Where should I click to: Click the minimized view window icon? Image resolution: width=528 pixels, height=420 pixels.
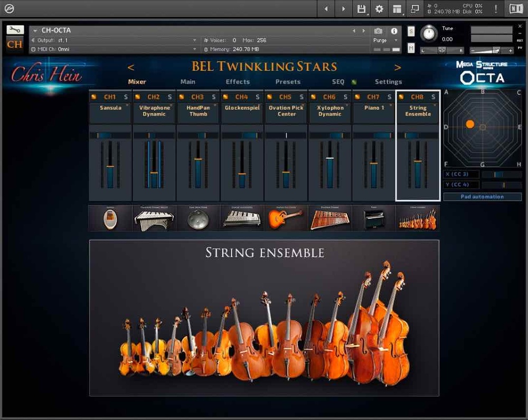tap(415, 9)
